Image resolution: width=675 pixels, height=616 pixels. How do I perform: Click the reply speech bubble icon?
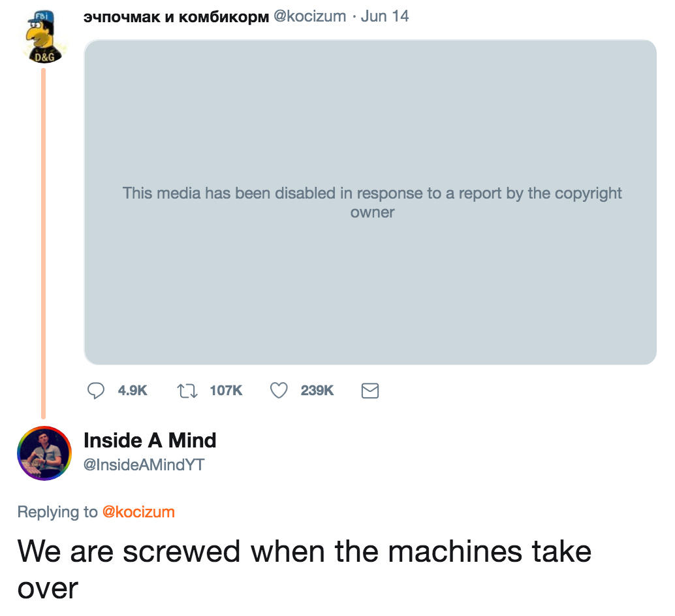(x=96, y=391)
